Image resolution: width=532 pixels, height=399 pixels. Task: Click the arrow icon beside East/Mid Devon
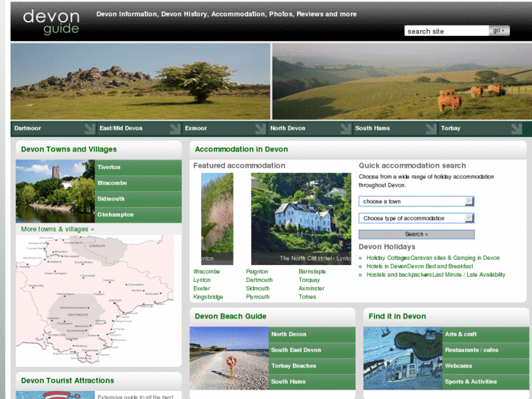(175, 129)
